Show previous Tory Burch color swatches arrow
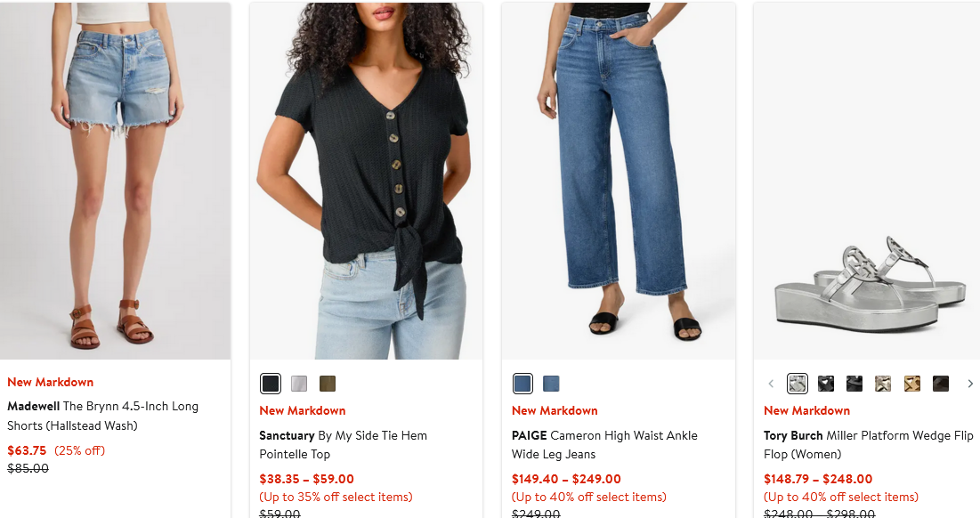 click(771, 384)
